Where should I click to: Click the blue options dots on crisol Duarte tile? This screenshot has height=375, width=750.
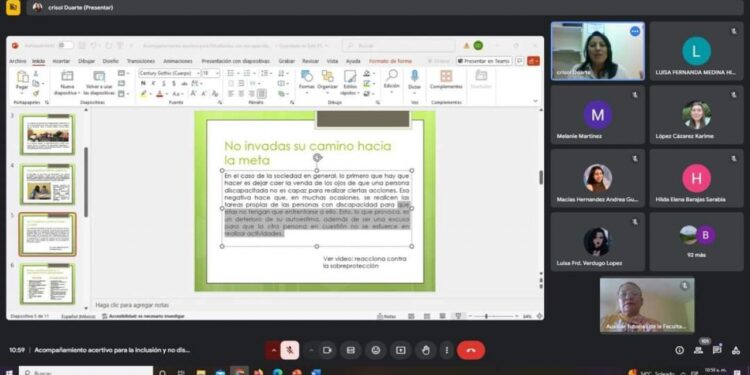[x=635, y=32]
